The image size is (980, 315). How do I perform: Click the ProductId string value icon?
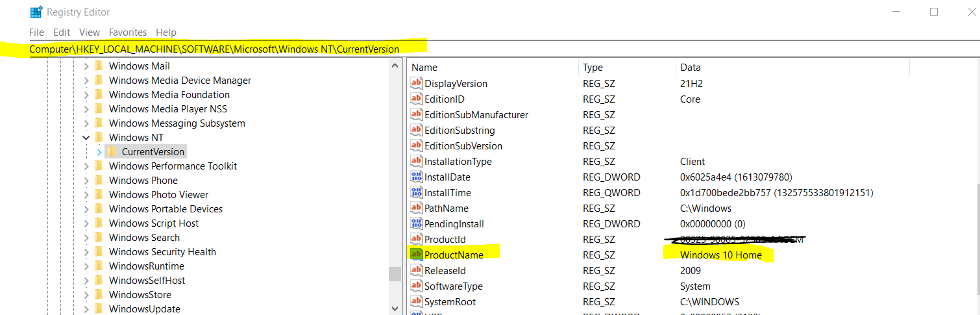pos(417,239)
